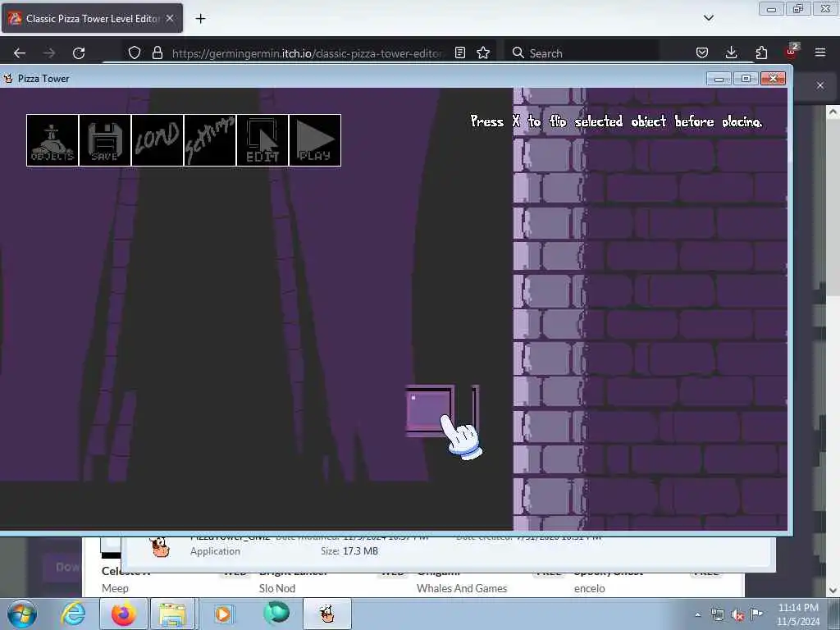Viewport: 840px width, 630px height.
Task: Click the Meep author link
Action: click(115, 588)
